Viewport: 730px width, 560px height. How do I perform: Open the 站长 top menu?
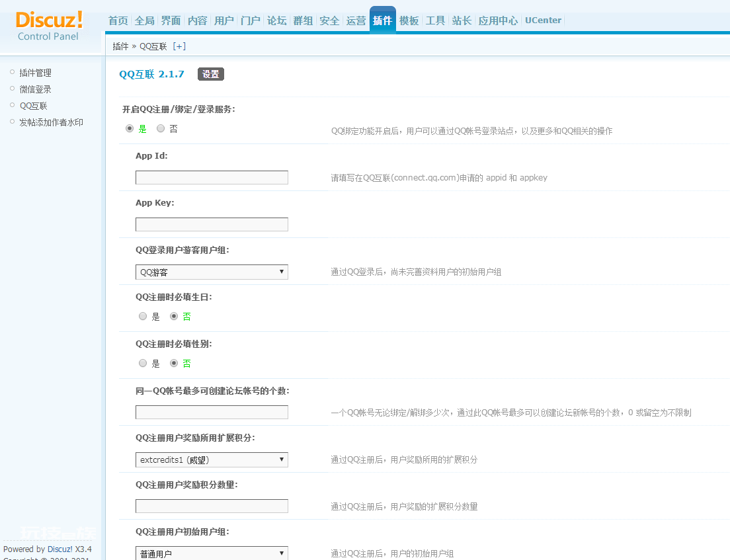[x=462, y=20]
